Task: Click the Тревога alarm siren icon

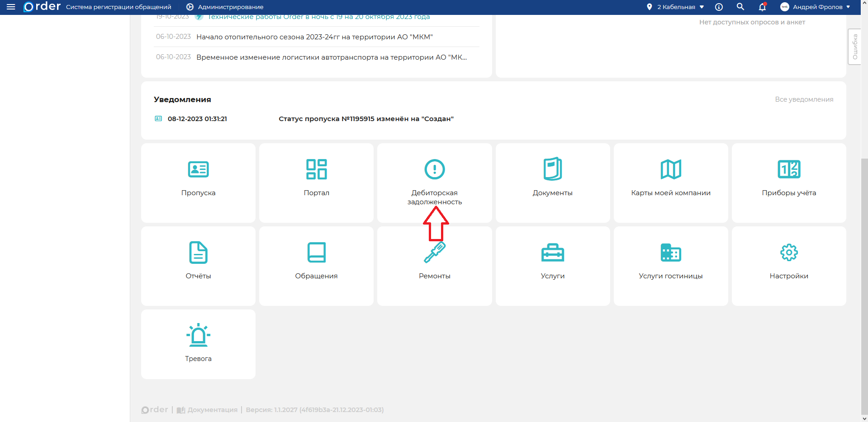Action: click(198, 335)
